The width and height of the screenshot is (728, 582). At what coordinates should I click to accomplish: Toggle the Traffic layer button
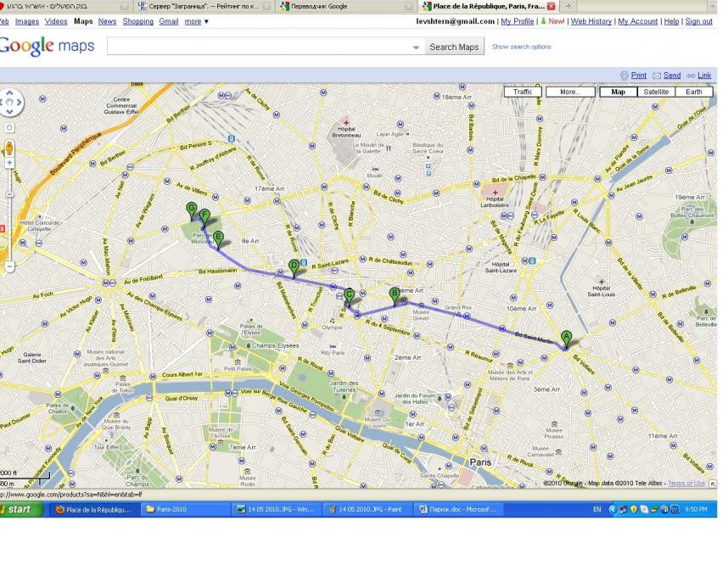pyautogui.click(x=523, y=92)
